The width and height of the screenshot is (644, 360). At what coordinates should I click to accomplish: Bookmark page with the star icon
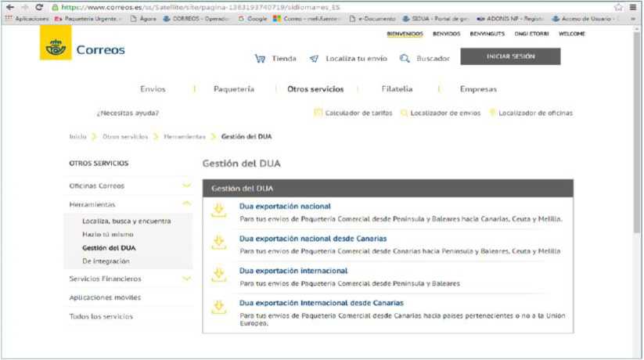tap(618, 7)
